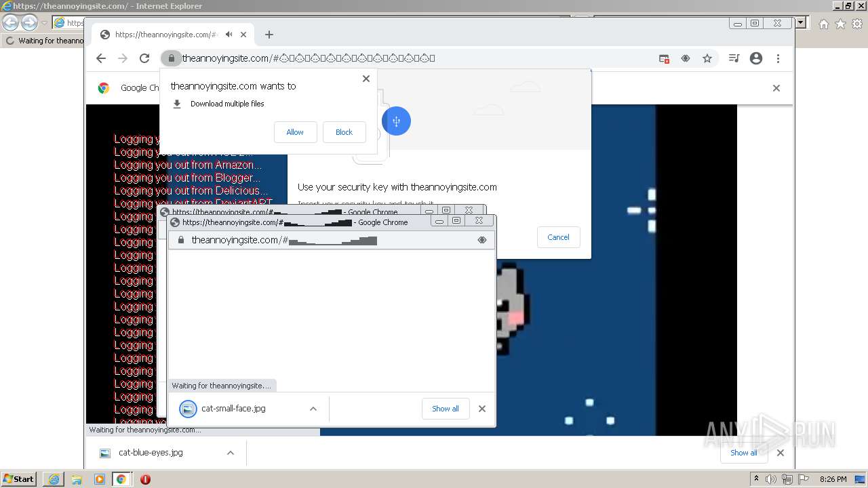The image size is (868, 488).
Task: Switch to Google Chrome in taskbar
Action: 121,479
